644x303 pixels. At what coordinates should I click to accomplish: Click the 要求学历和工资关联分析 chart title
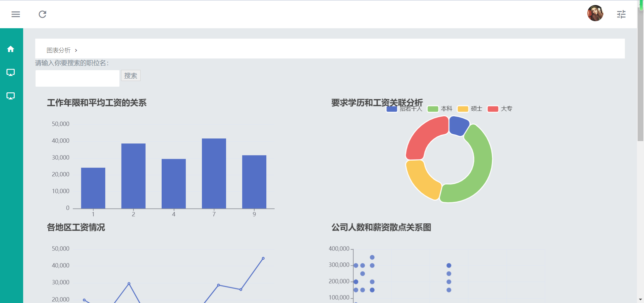(x=377, y=103)
